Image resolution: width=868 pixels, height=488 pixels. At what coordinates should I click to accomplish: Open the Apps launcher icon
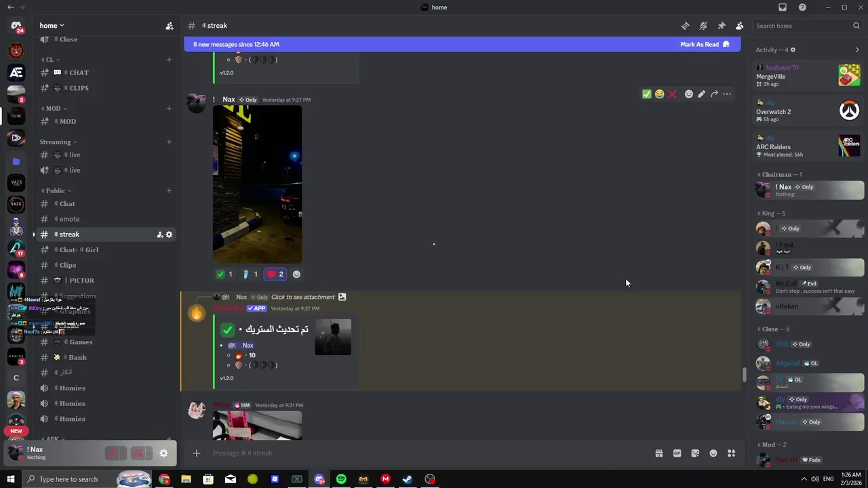(732, 453)
